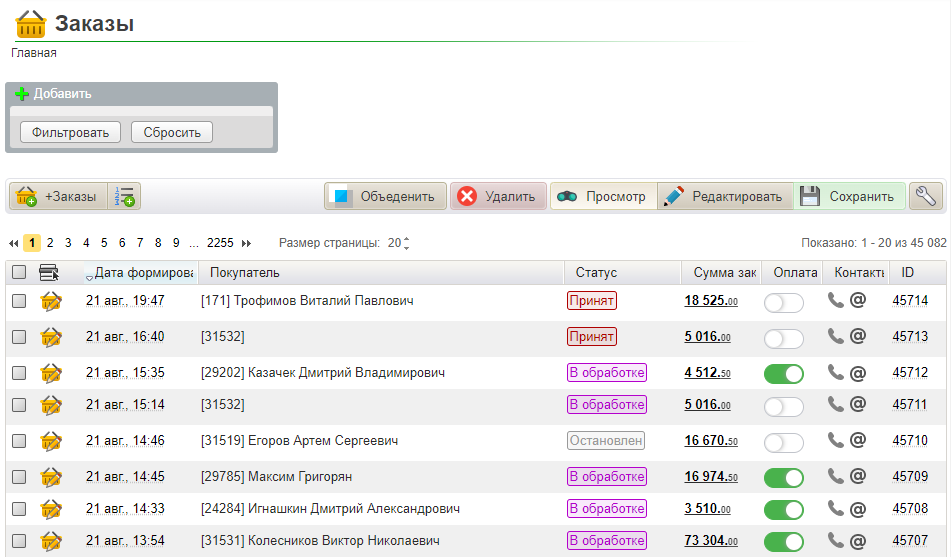
Task: Click phone icon for order 45714
Action: (x=836, y=300)
